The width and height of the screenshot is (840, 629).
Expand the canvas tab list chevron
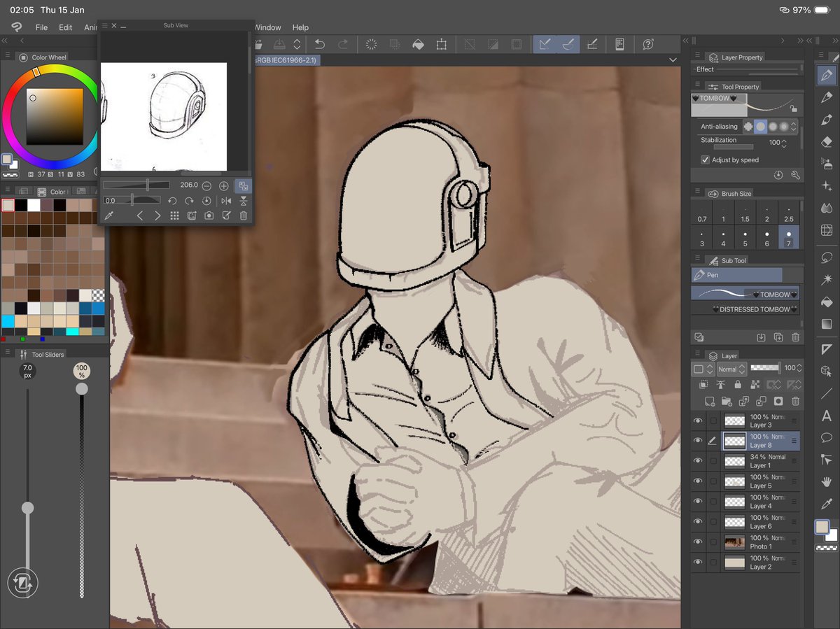point(673,60)
